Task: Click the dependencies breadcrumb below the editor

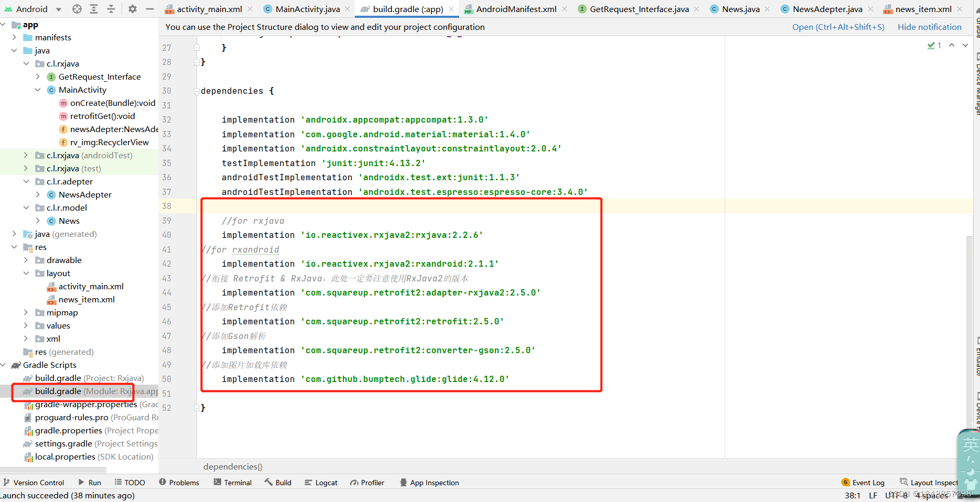Action: pos(232,466)
